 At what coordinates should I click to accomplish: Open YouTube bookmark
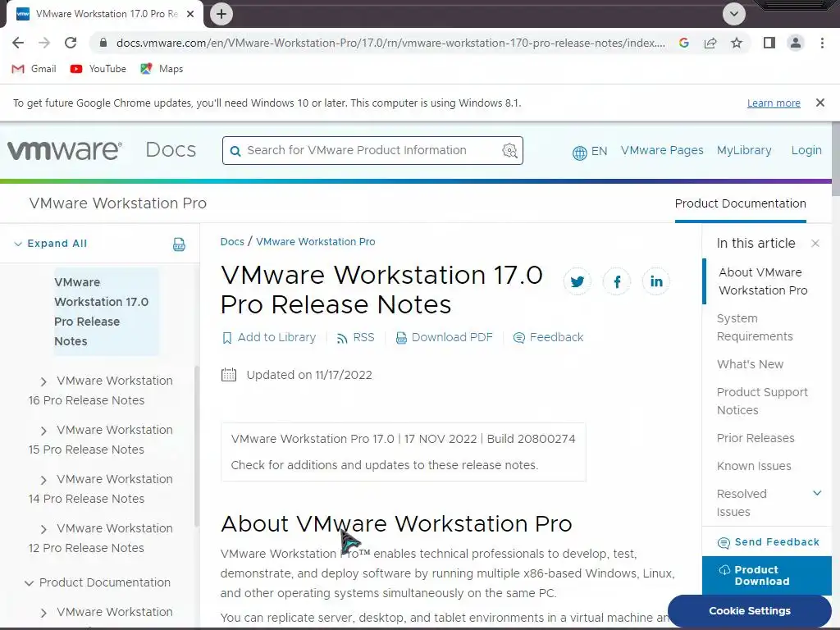pyautogui.click(x=98, y=69)
